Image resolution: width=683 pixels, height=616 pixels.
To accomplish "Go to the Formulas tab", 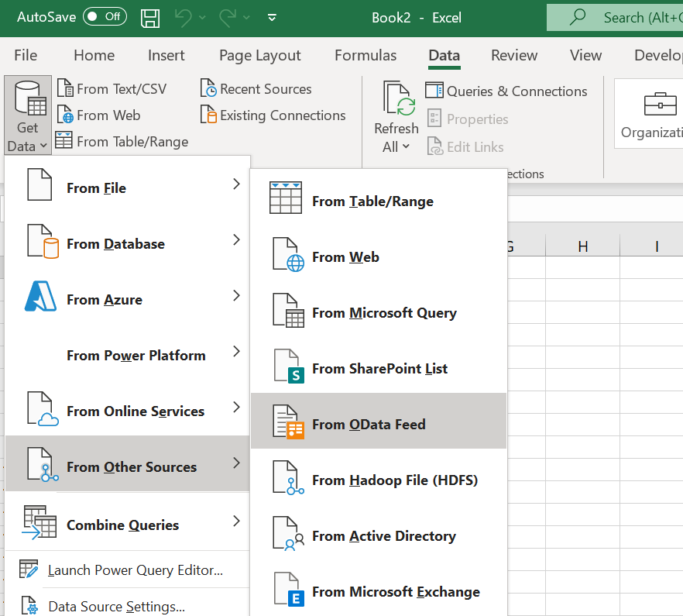I will (x=366, y=55).
